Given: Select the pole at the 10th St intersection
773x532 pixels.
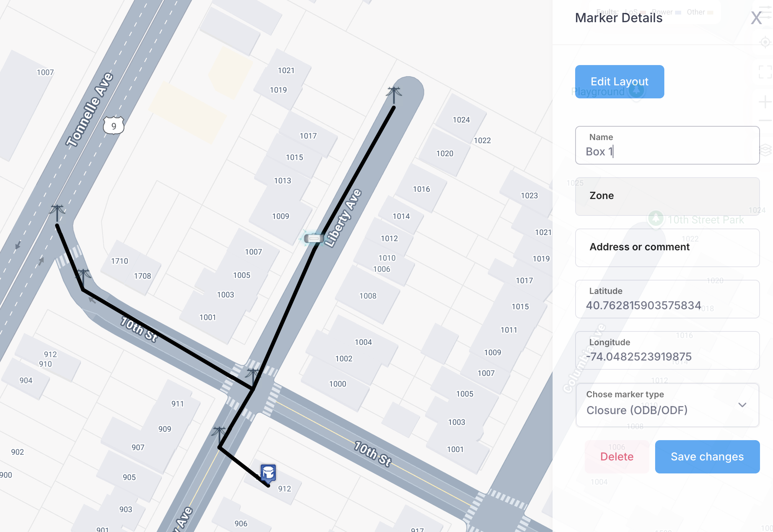Looking at the screenshot, I should click(x=253, y=376).
